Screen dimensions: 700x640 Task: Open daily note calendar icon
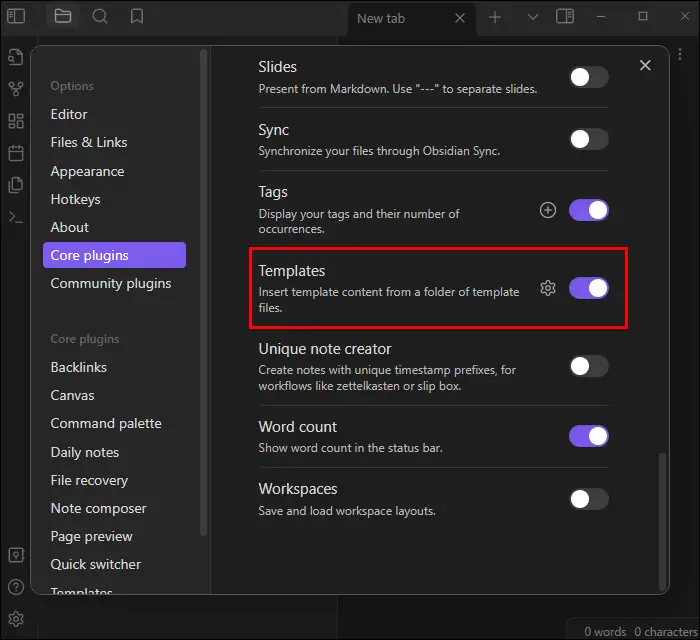16,153
